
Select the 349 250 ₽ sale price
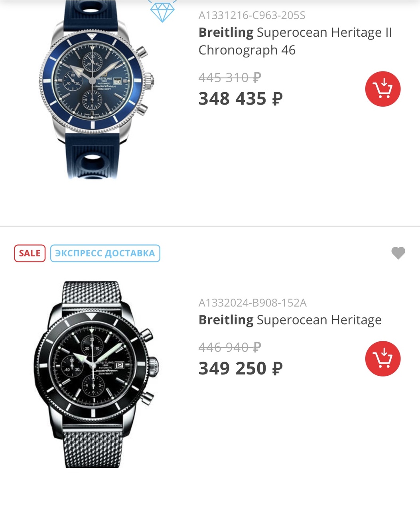[x=241, y=368]
